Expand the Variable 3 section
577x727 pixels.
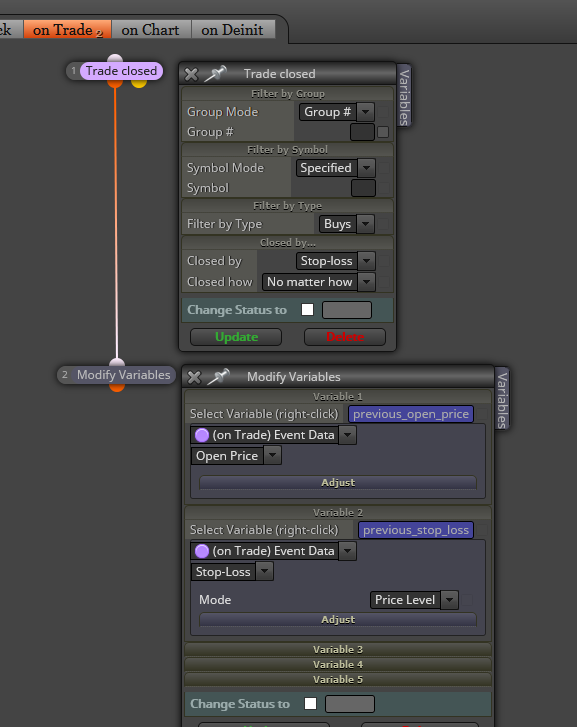(x=338, y=649)
